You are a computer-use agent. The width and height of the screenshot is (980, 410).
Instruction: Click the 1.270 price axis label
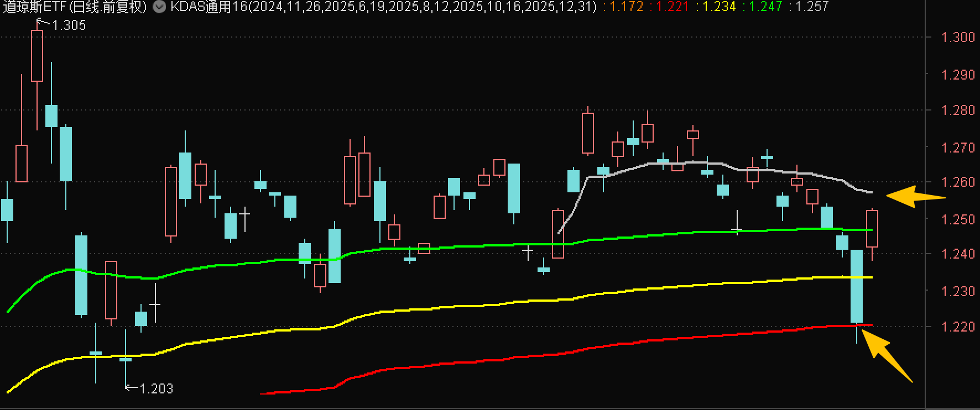tap(958, 148)
